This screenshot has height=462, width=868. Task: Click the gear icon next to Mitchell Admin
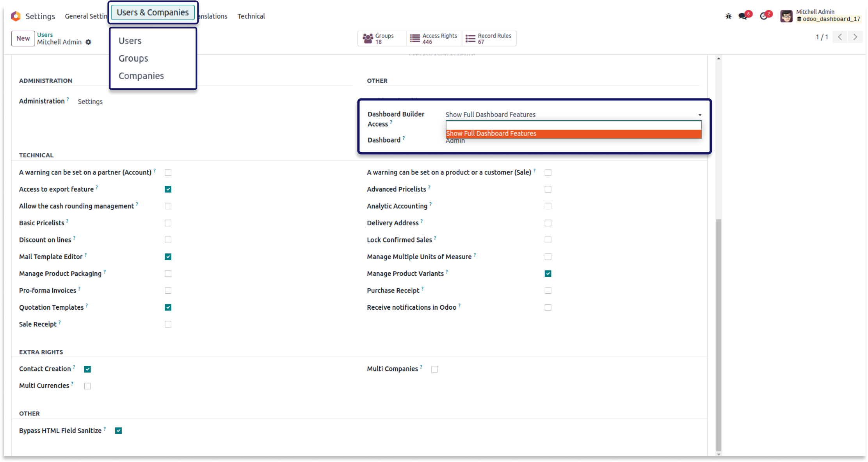point(89,42)
